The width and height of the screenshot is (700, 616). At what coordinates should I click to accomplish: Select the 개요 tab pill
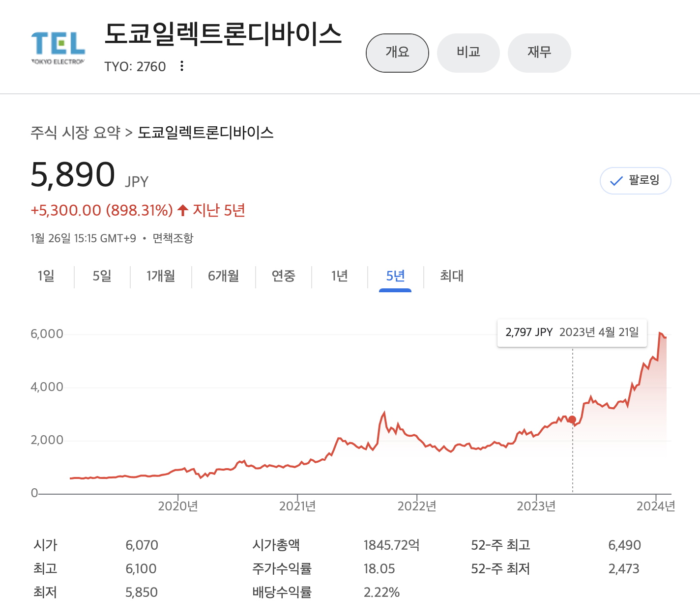[397, 53]
